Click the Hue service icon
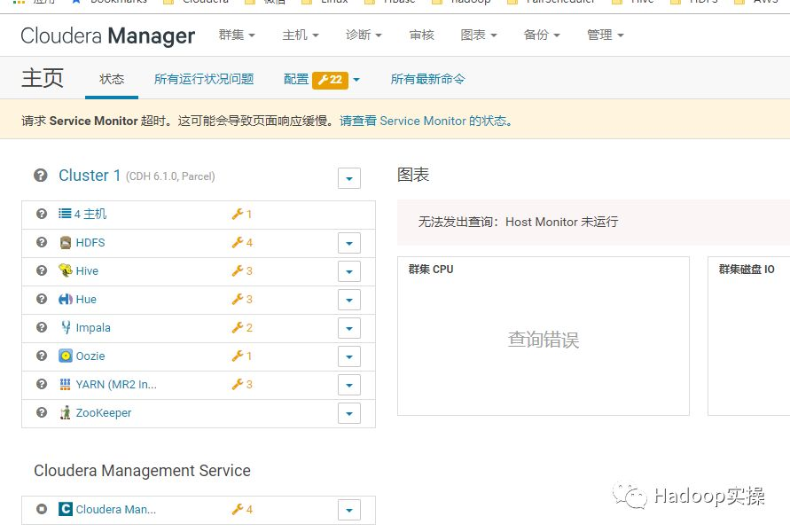This screenshot has height=532, width=790. pos(66,300)
